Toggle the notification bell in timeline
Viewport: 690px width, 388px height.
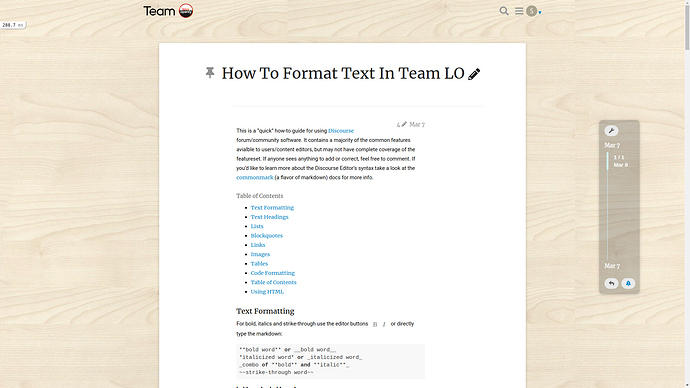coord(628,283)
